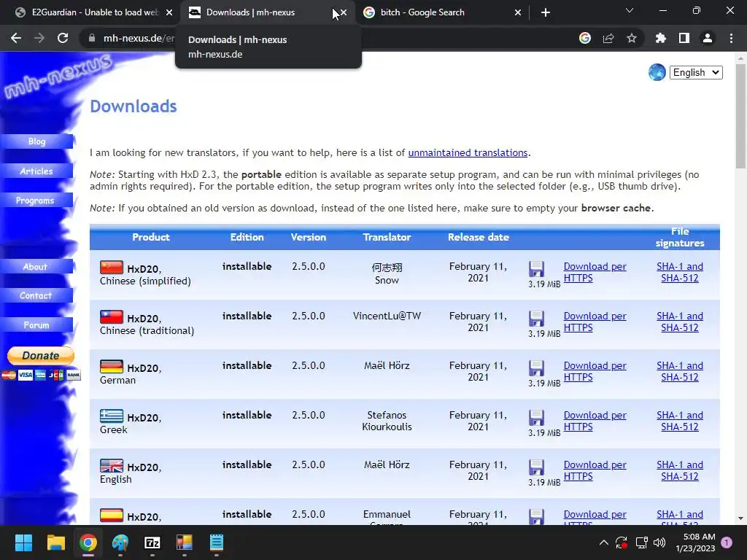
Task: Click the scrollbar down arrow
Action: [x=740, y=518]
